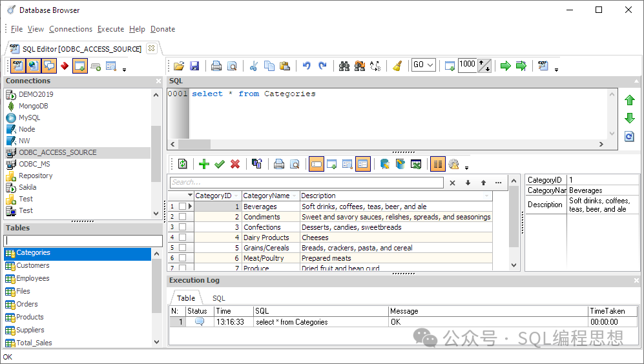This screenshot has height=364, width=644.
Task: Check the row checkbox for Beverages
Action: (183, 207)
